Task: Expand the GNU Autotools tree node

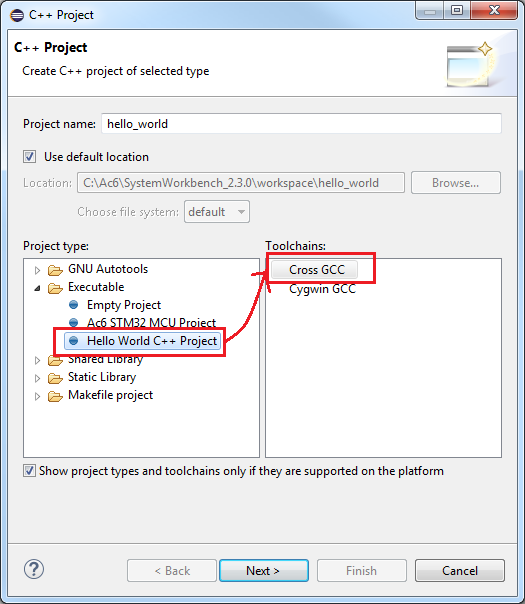Action: (37, 270)
